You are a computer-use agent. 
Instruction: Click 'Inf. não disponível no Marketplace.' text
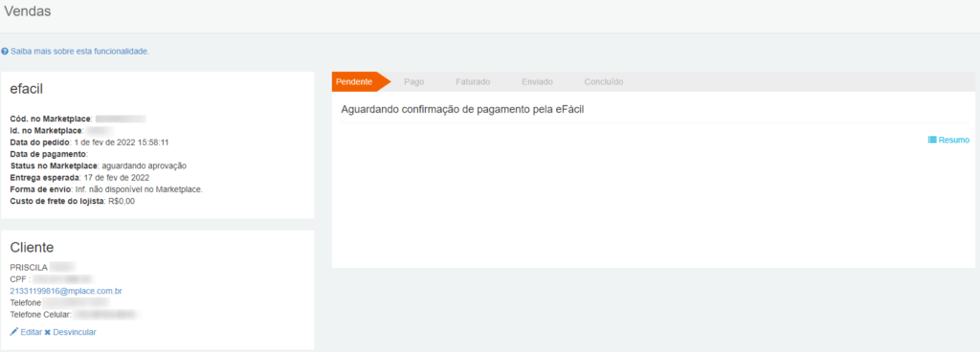click(139, 189)
